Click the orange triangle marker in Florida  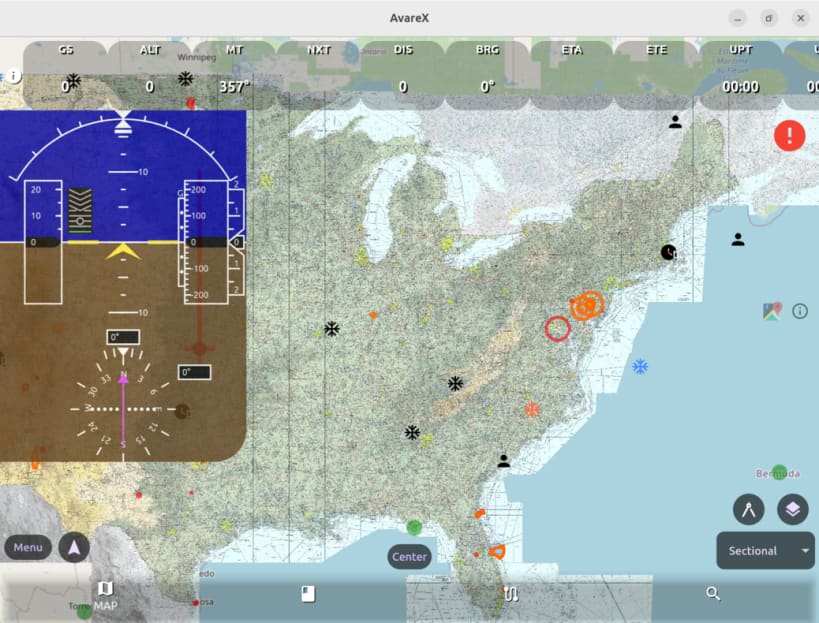coord(497,551)
